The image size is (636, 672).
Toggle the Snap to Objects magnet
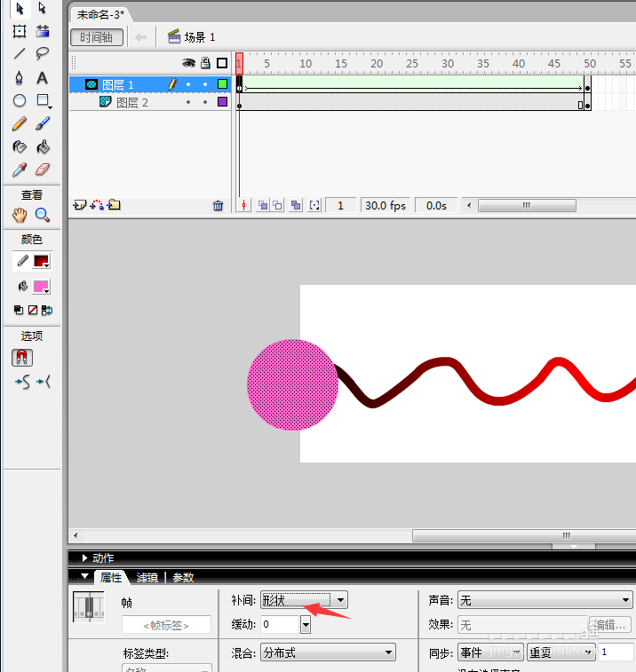coord(22,358)
